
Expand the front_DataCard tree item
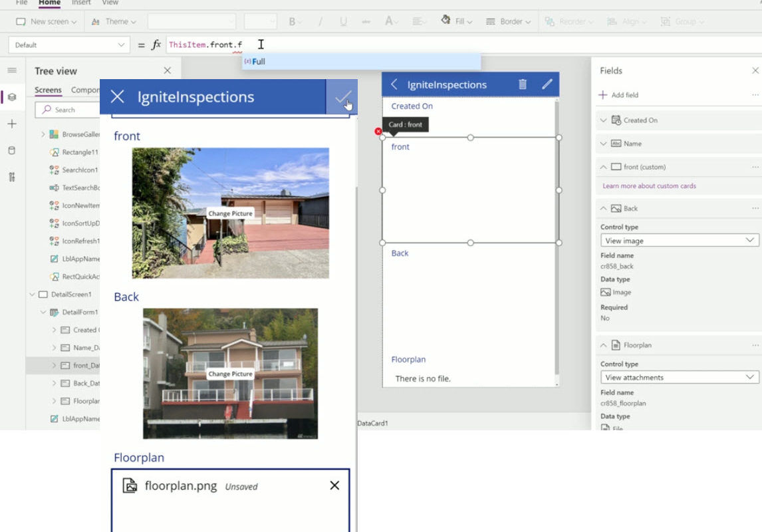[54, 365]
